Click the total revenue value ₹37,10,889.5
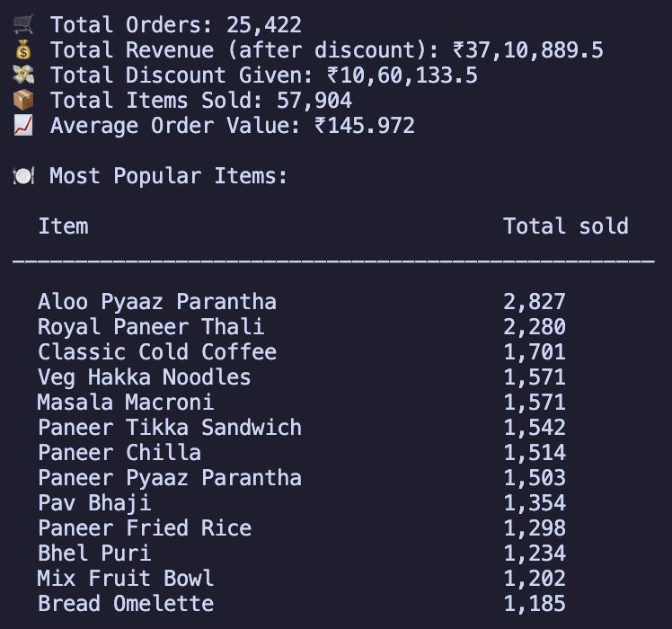672x629 pixels. [527, 50]
